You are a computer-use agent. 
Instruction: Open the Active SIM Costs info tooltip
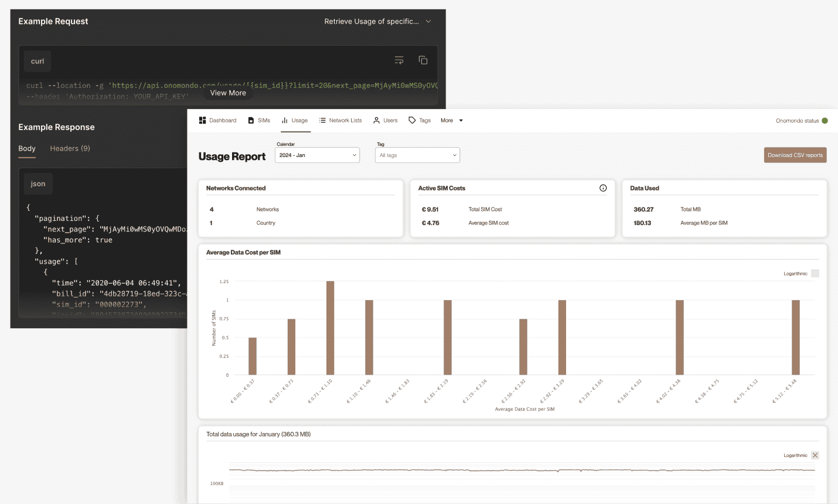(x=603, y=188)
